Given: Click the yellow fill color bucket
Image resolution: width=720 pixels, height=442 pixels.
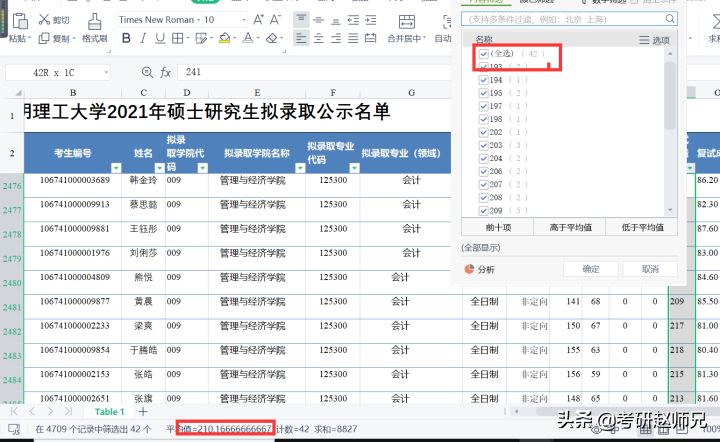Looking at the screenshot, I should click(225, 38).
